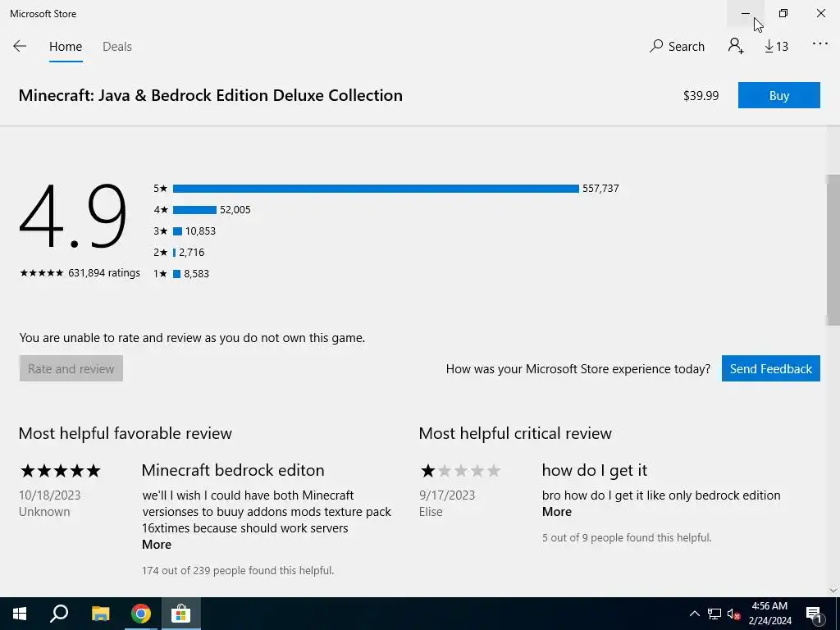
Task: Open the three-dot See more menu
Action: (x=819, y=44)
